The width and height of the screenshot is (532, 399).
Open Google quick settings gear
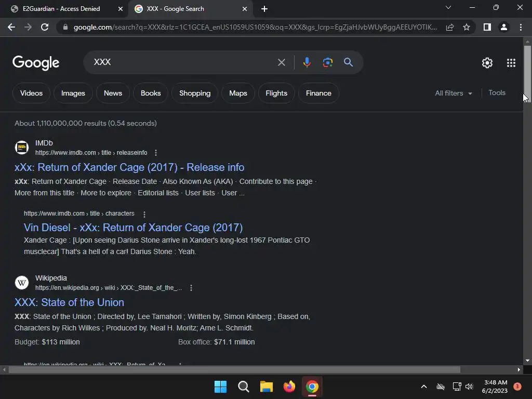click(x=487, y=63)
